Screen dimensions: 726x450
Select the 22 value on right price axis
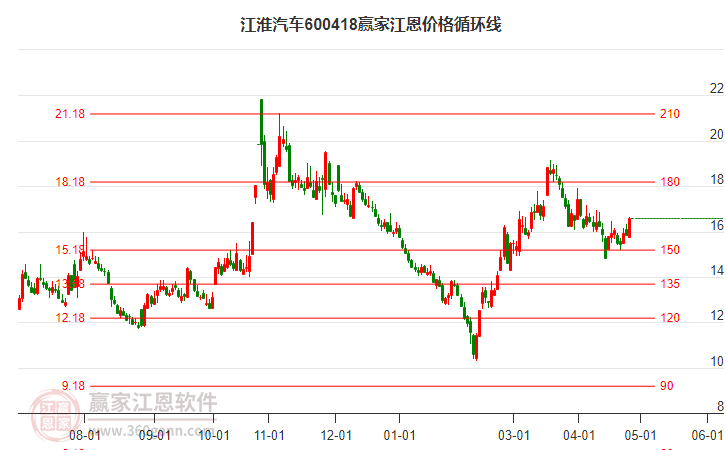(717, 88)
